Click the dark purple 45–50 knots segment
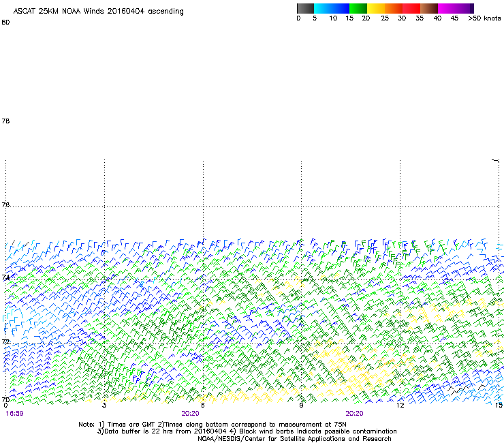The width and height of the screenshot is (504, 443). click(464, 8)
